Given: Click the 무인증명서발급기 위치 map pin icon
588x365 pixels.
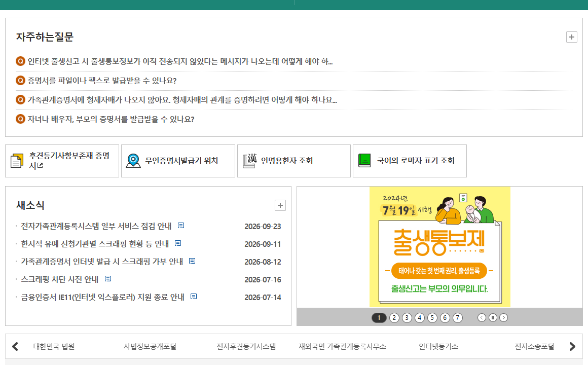Looking at the screenshot, I should pos(133,161).
